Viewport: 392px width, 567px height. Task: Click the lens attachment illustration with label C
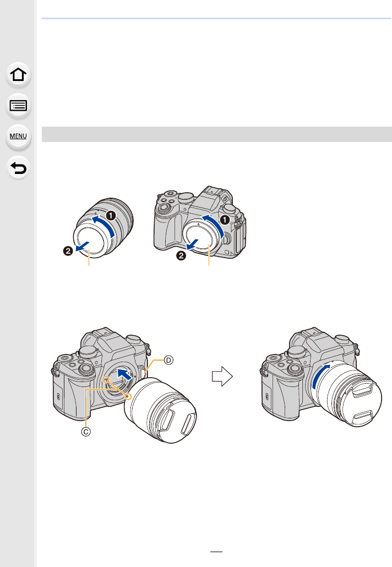point(124,384)
